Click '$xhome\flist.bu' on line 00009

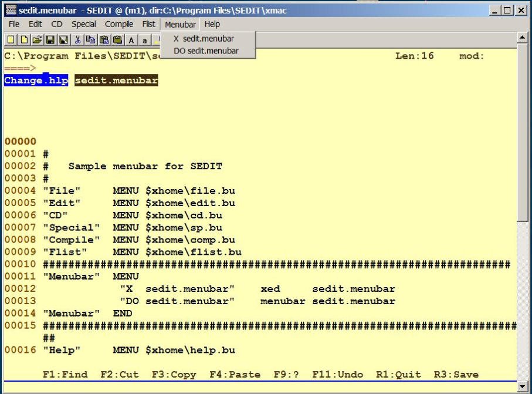[194, 252]
